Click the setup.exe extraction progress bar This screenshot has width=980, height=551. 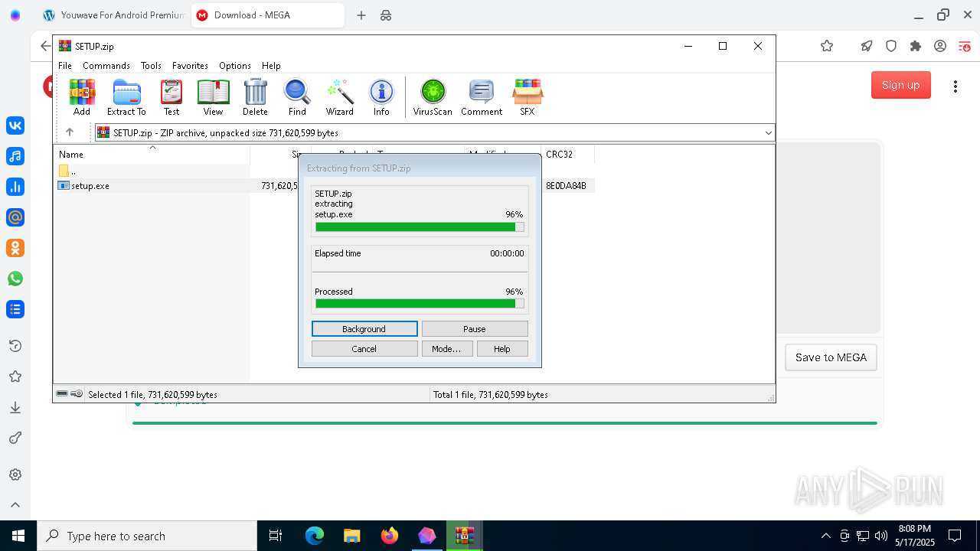point(420,227)
